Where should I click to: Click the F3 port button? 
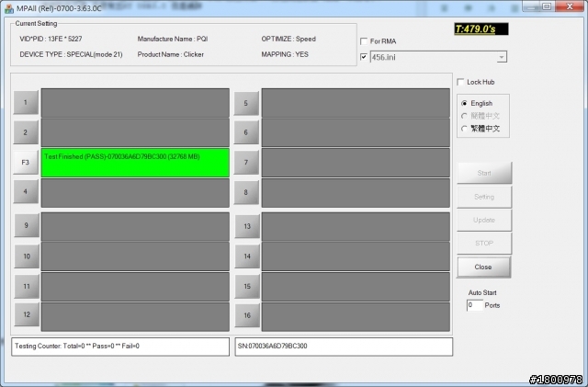(x=26, y=162)
